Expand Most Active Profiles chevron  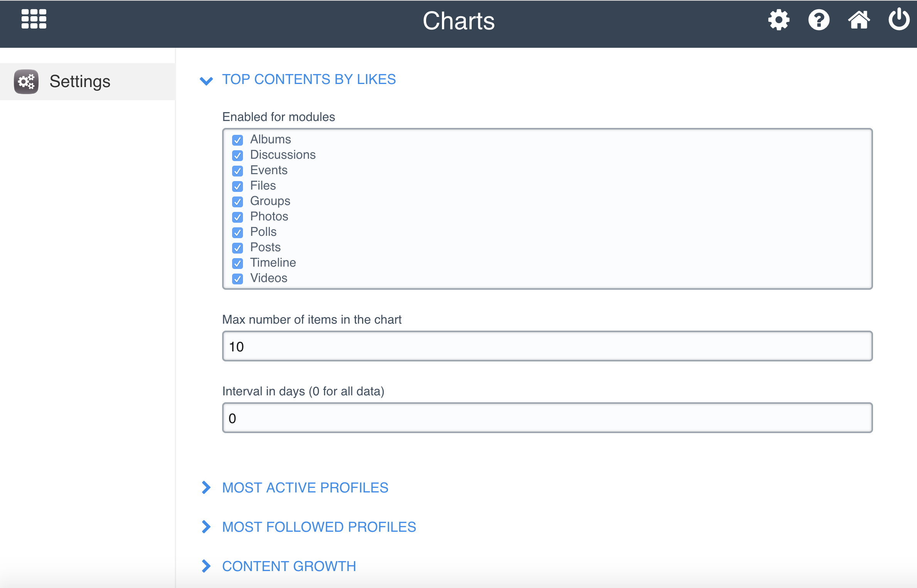pyautogui.click(x=206, y=487)
